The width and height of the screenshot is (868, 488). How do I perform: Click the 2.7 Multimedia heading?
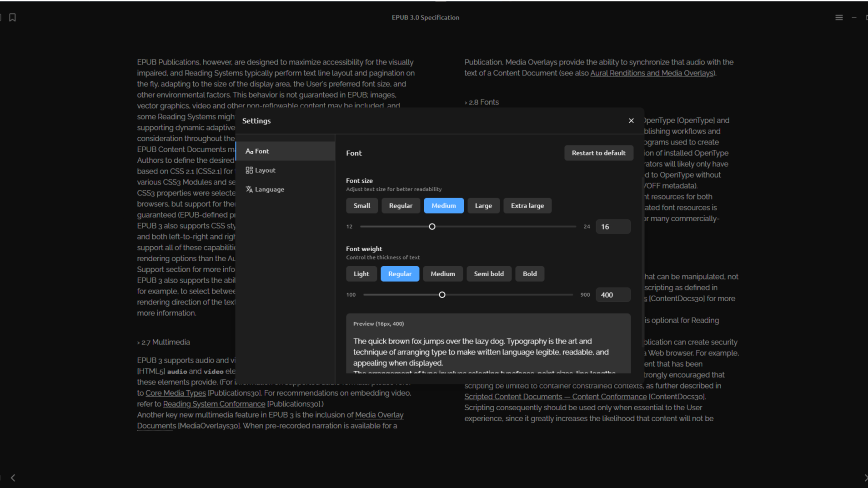(164, 342)
